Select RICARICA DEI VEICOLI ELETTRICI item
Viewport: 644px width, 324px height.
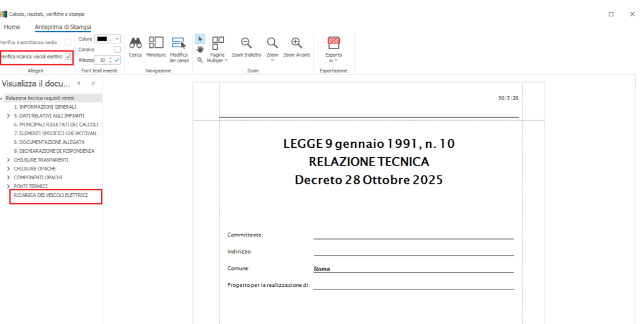tap(50, 195)
